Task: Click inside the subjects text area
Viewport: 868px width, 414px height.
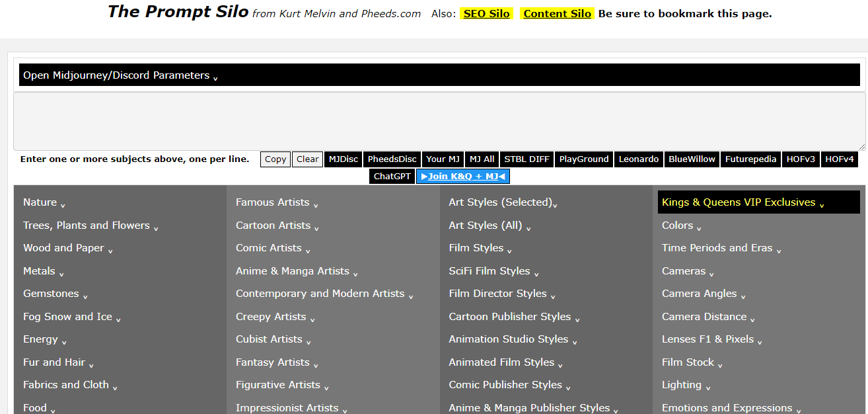Action: coord(439,121)
